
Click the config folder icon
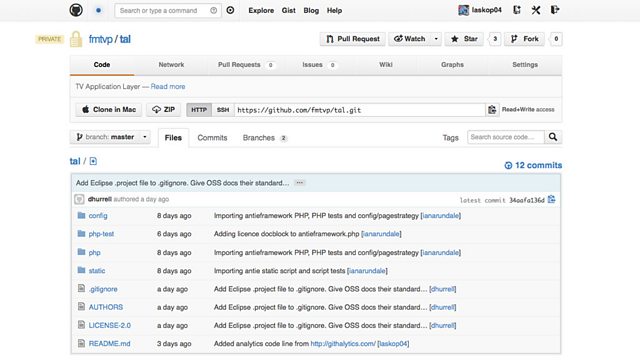point(81,215)
